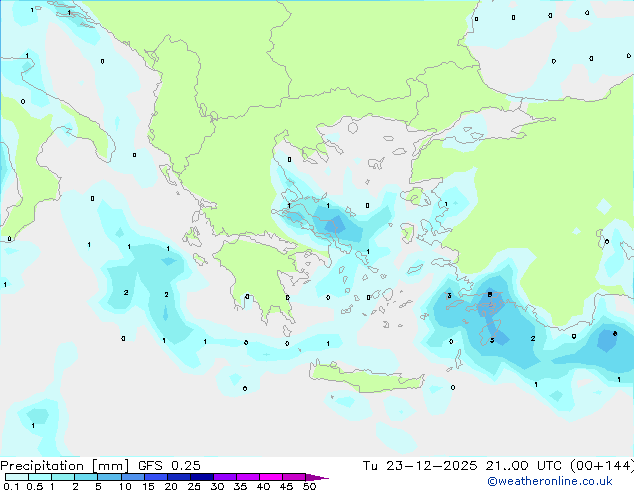
Task: Click the '35' legend scale label
Action: pos(240,486)
